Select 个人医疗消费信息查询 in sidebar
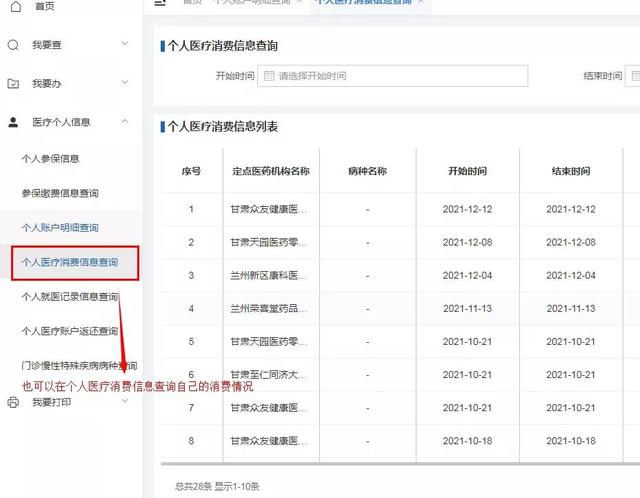 [x=70, y=262]
